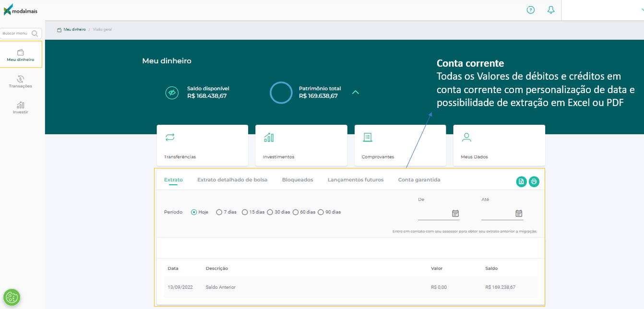This screenshot has height=309, width=644.
Task: Export the statement to Excel
Action: pyautogui.click(x=521, y=181)
